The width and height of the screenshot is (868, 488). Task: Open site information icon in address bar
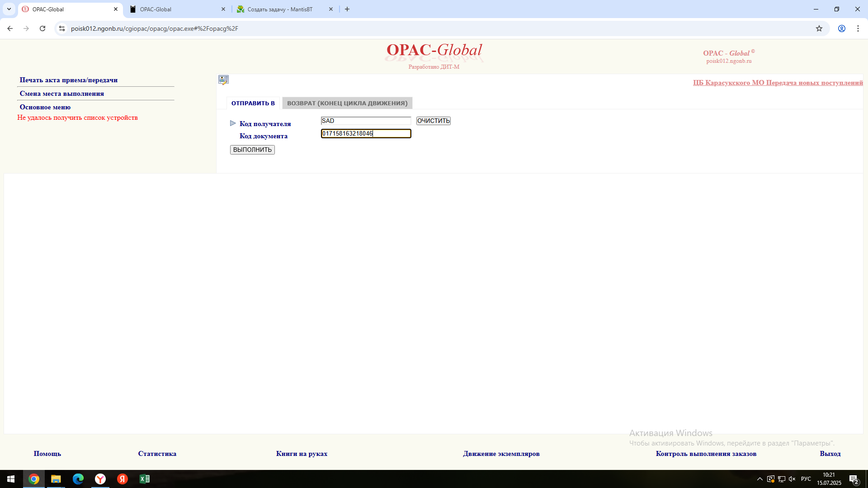pos(62,28)
